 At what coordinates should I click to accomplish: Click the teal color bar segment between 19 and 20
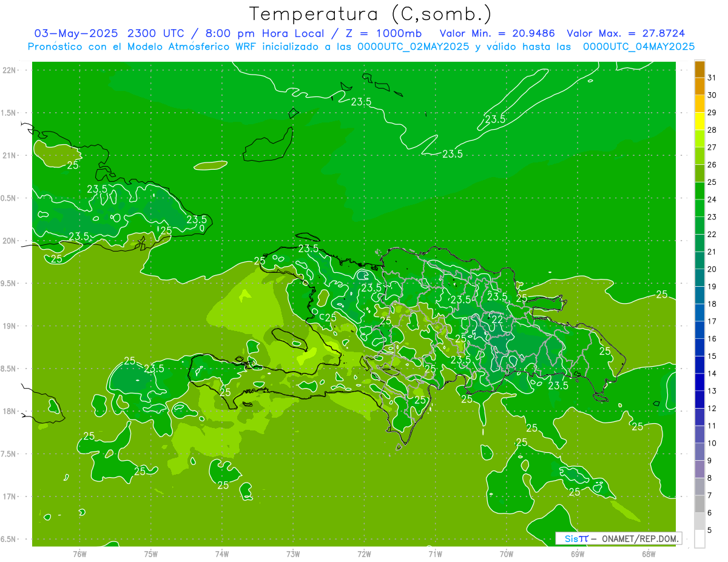coord(699,278)
